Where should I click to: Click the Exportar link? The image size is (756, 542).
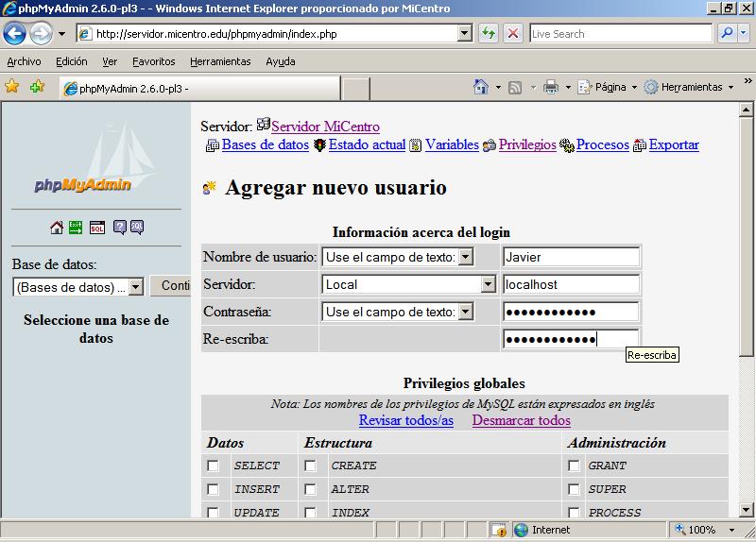[674, 145]
